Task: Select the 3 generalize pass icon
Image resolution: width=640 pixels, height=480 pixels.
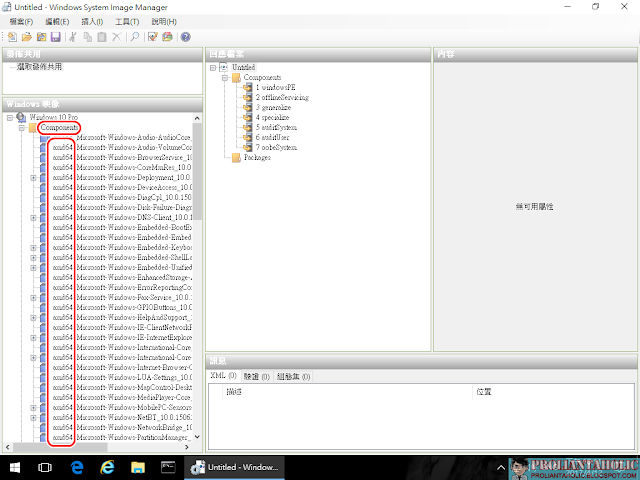Action: pos(247,107)
